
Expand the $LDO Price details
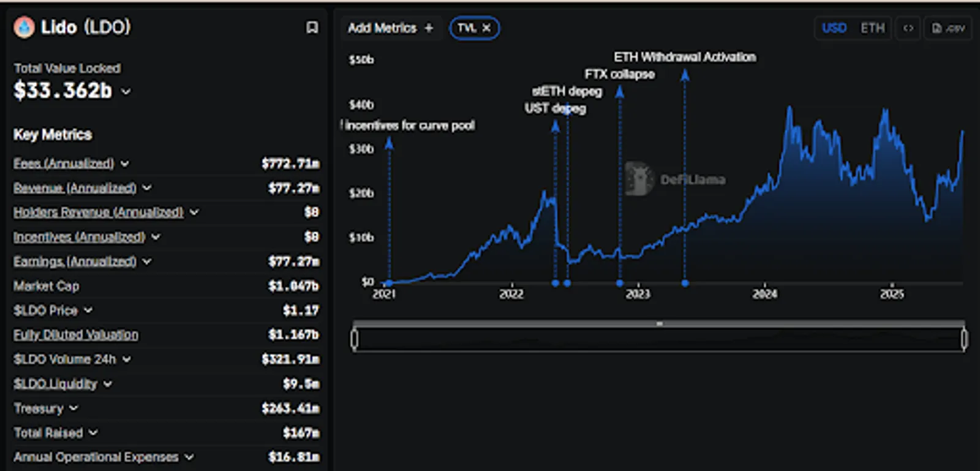pos(88,310)
